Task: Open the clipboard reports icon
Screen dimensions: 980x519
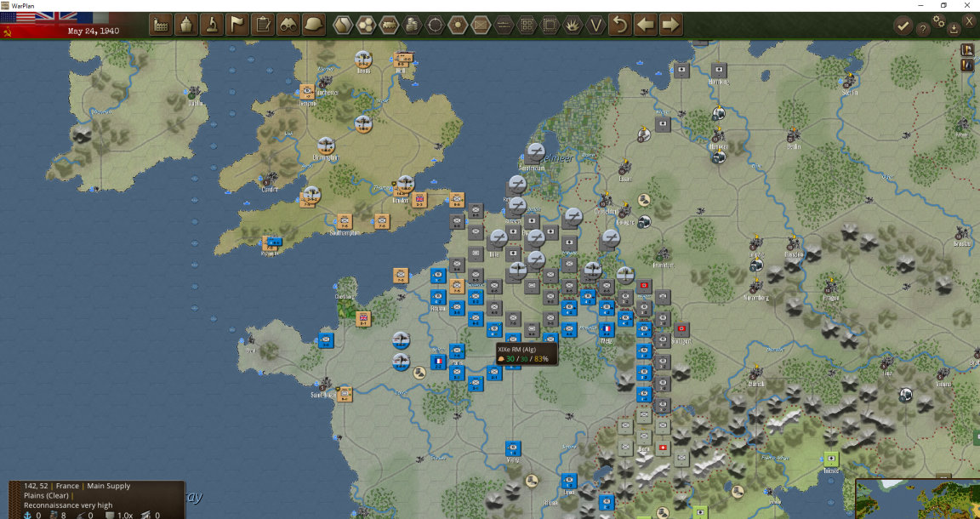Action: tap(263, 25)
